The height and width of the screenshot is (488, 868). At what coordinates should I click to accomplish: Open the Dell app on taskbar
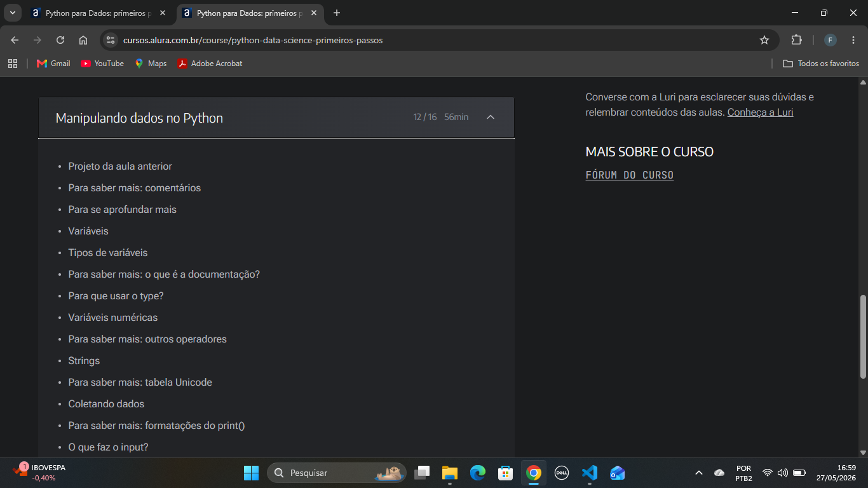(562, 473)
